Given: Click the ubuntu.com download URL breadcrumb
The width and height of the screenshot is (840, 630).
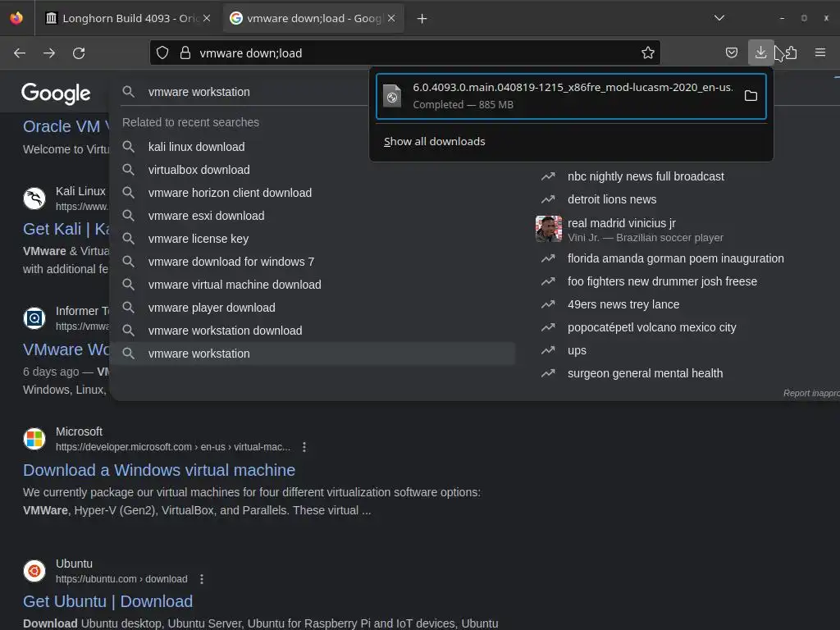Looking at the screenshot, I should (x=121, y=579).
